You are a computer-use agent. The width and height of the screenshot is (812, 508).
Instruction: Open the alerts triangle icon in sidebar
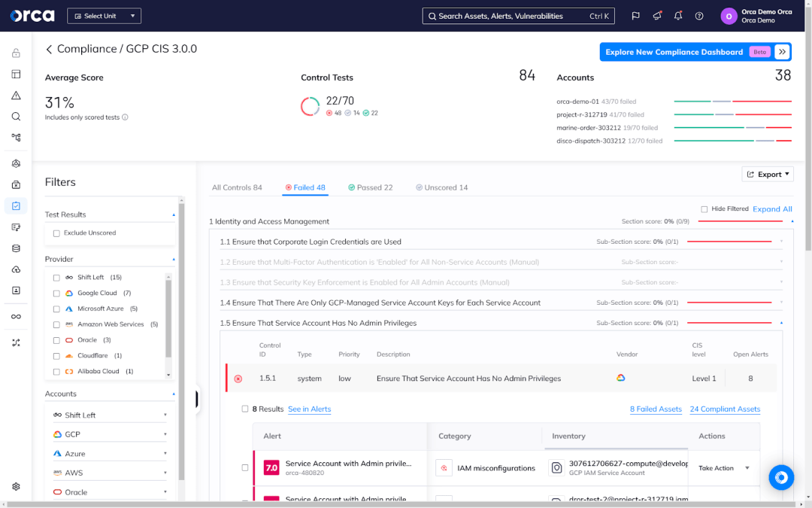(x=16, y=96)
